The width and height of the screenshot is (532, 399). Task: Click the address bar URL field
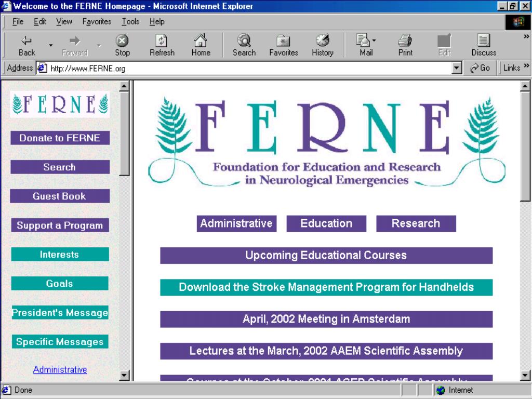[249, 68]
